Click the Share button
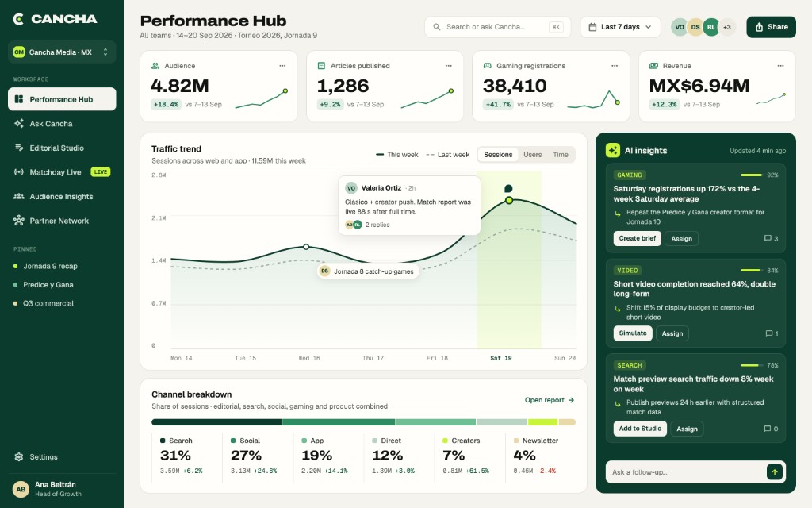The image size is (812, 508). 771,27
